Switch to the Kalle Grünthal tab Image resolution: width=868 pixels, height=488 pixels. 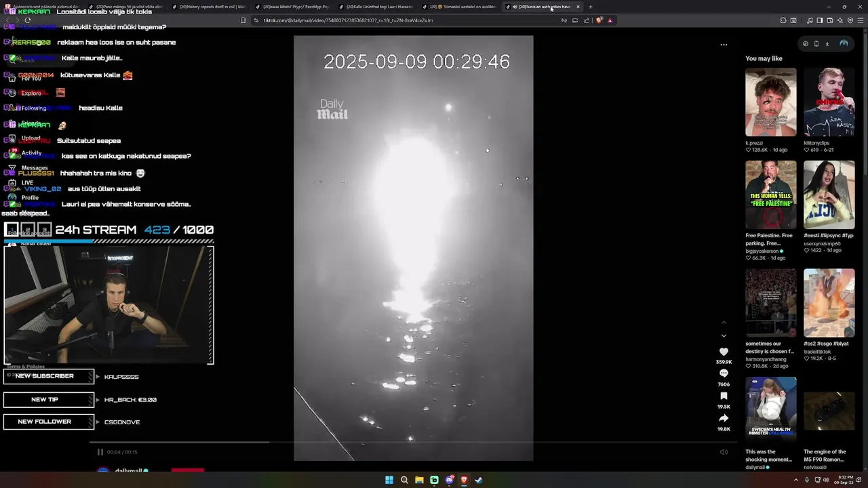[x=376, y=7]
